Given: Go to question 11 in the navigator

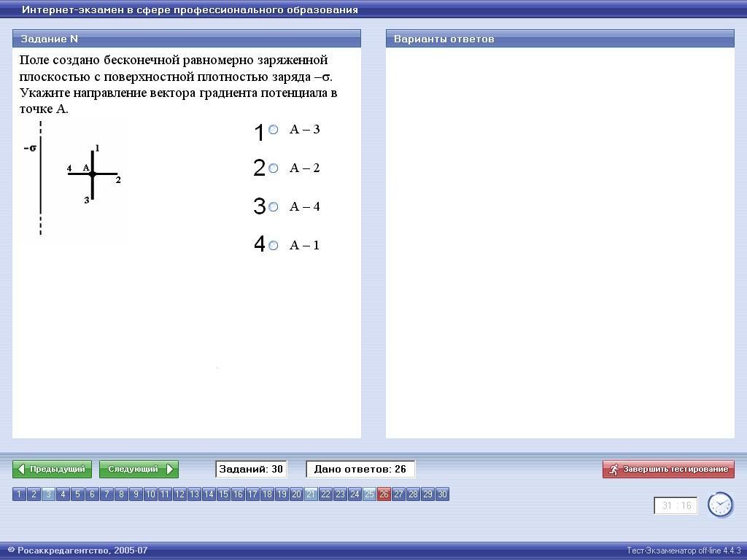Looking at the screenshot, I should tap(165, 494).
